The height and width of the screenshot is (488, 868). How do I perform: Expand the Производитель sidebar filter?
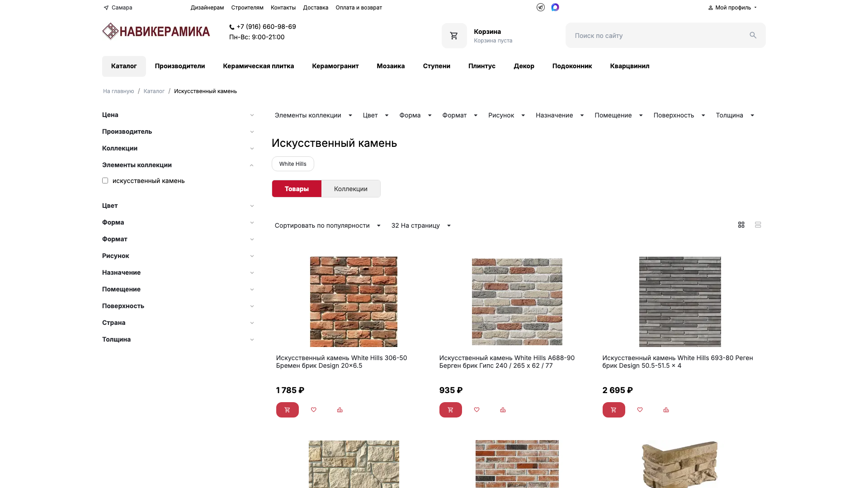click(178, 131)
